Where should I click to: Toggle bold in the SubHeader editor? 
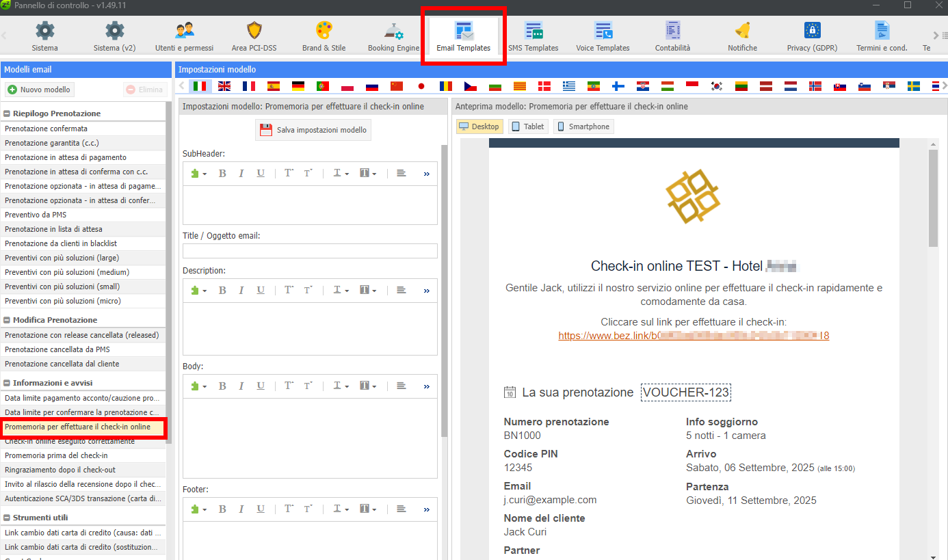222,174
